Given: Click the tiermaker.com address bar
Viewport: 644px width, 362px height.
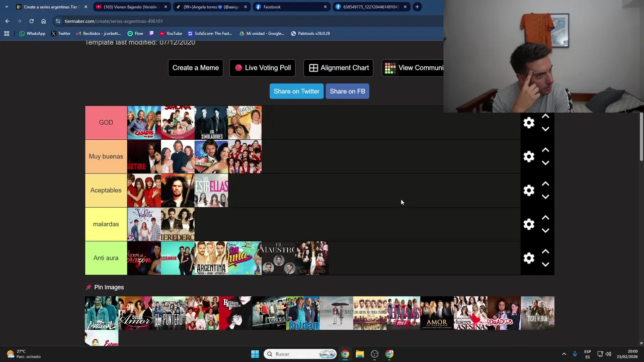Looking at the screenshot, I should pyautogui.click(x=247, y=21).
